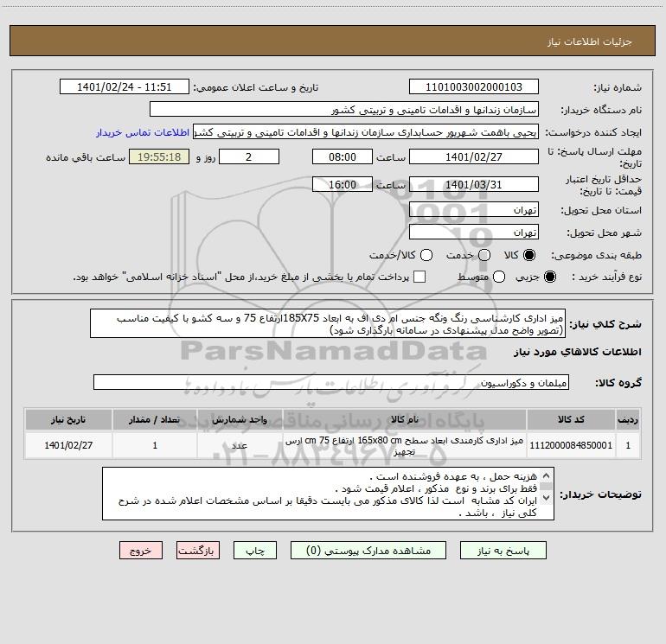Click the unit cell عدد

[x=240, y=445]
